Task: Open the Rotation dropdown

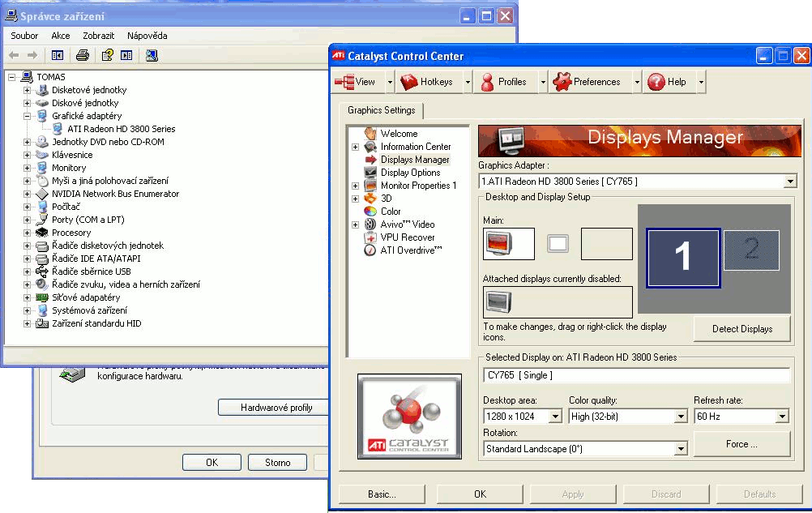Action: [681, 449]
